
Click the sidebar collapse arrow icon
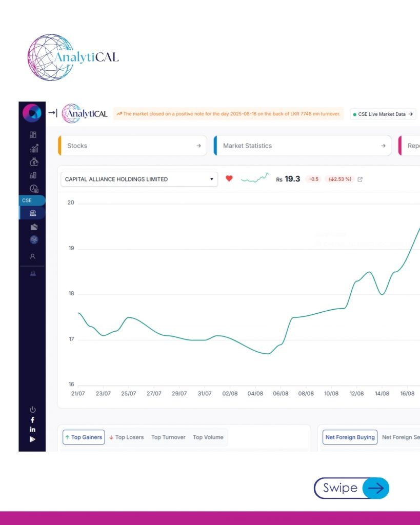click(53, 113)
